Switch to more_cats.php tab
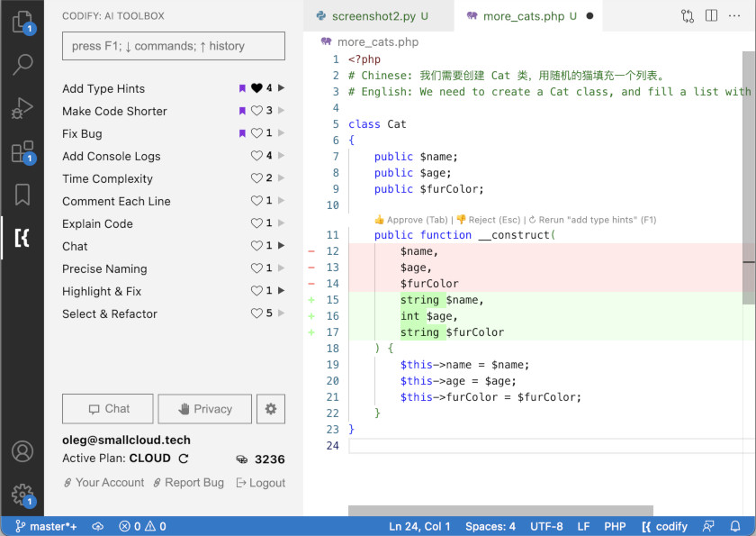 528,16
